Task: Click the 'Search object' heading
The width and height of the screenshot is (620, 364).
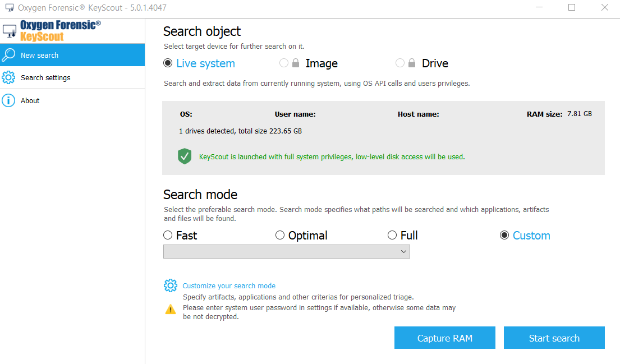Action: [x=202, y=31]
